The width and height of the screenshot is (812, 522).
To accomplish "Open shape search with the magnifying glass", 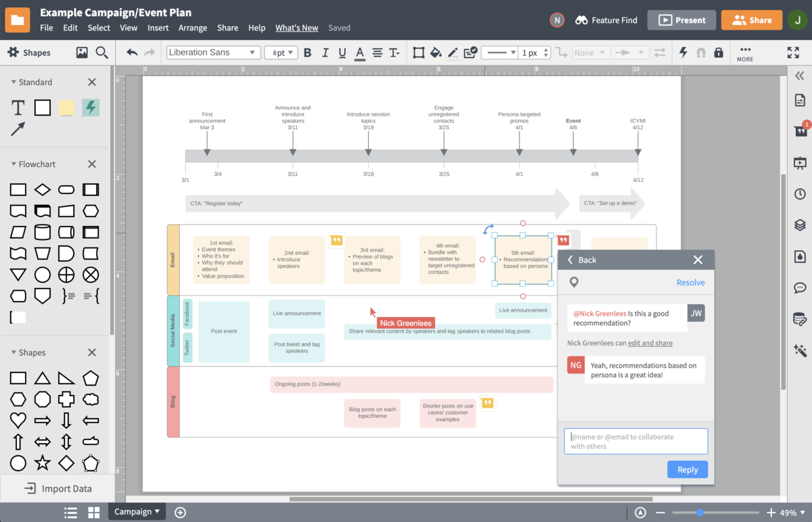I will click(x=101, y=51).
